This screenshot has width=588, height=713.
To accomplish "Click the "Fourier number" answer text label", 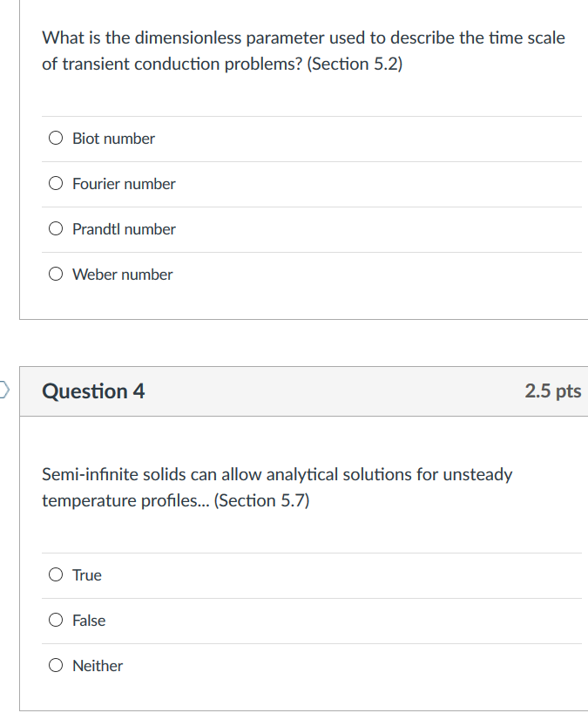I will point(124,184).
